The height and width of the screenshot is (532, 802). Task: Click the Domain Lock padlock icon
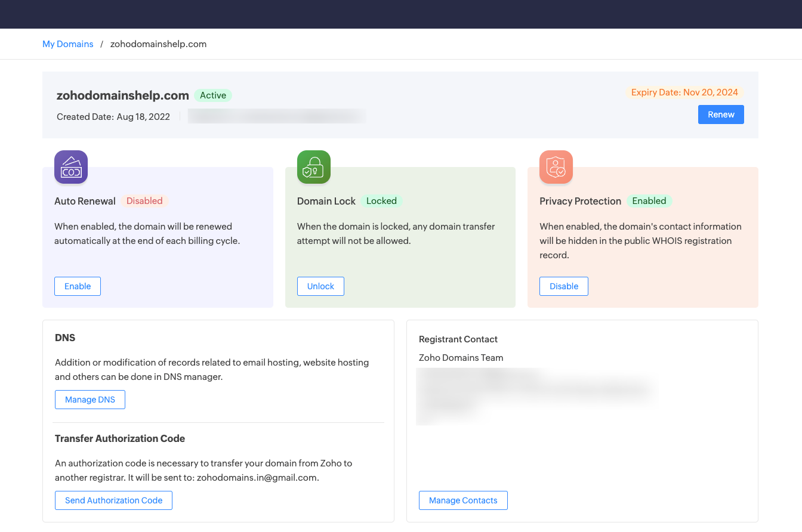(314, 167)
